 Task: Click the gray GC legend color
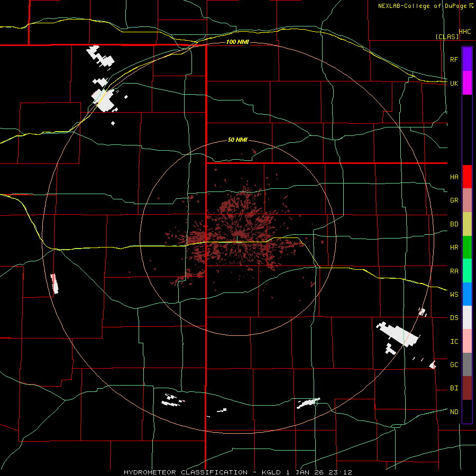[x=467, y=364]
